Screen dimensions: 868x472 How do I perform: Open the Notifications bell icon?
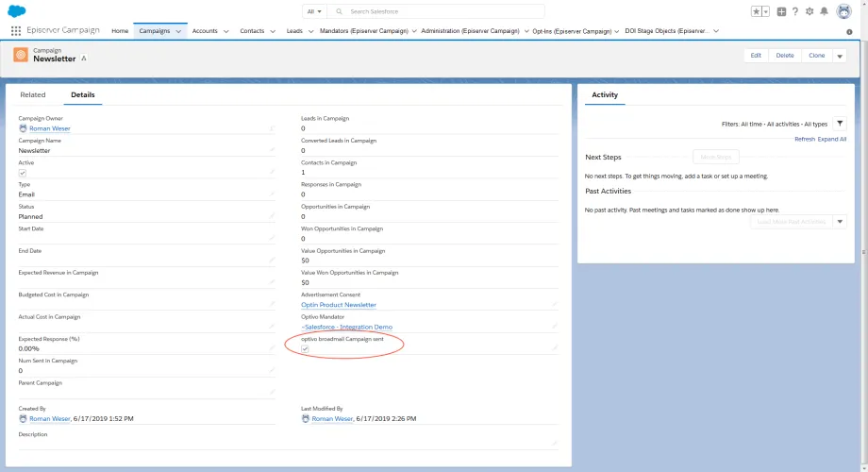tap(825, 11)
